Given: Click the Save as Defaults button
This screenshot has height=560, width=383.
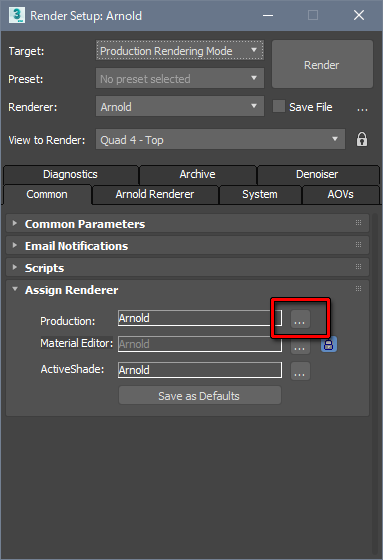Looking at the screenshot, I should [x=200, y=395].
